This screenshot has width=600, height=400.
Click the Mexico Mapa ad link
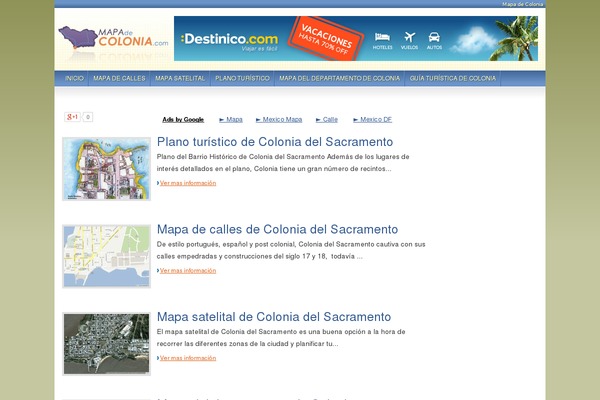point(279,119)
